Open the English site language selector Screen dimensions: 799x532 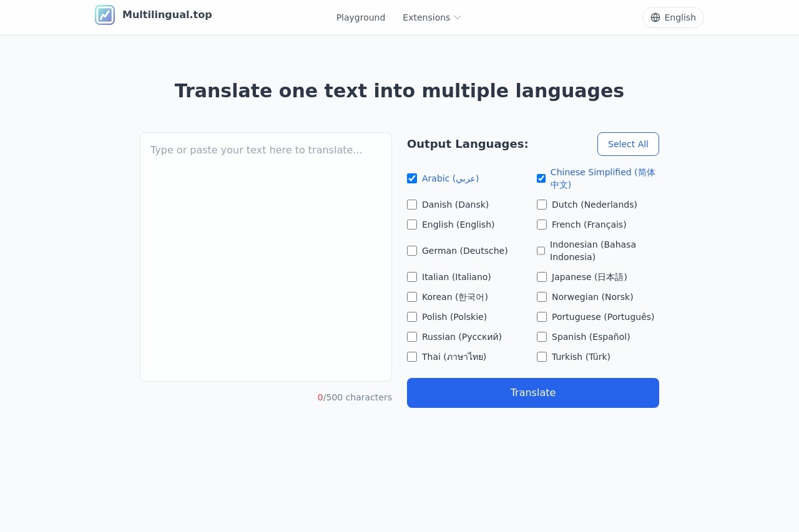tap(673, 17)
